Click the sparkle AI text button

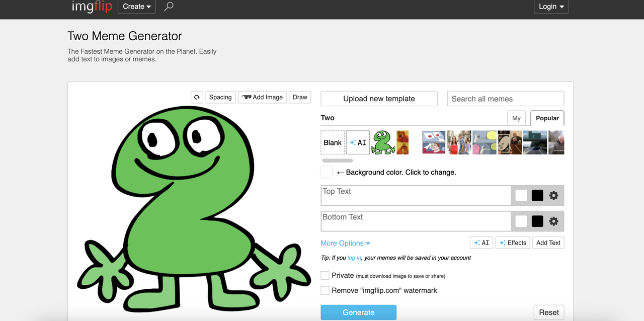click(481, 243)
